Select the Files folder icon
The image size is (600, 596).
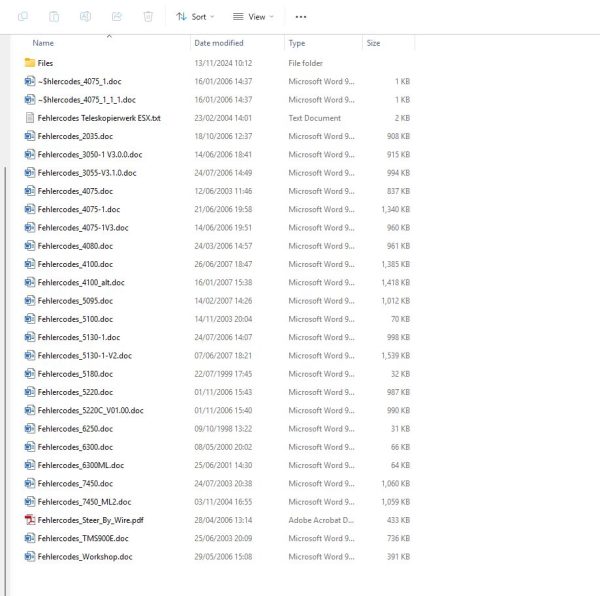29,63
